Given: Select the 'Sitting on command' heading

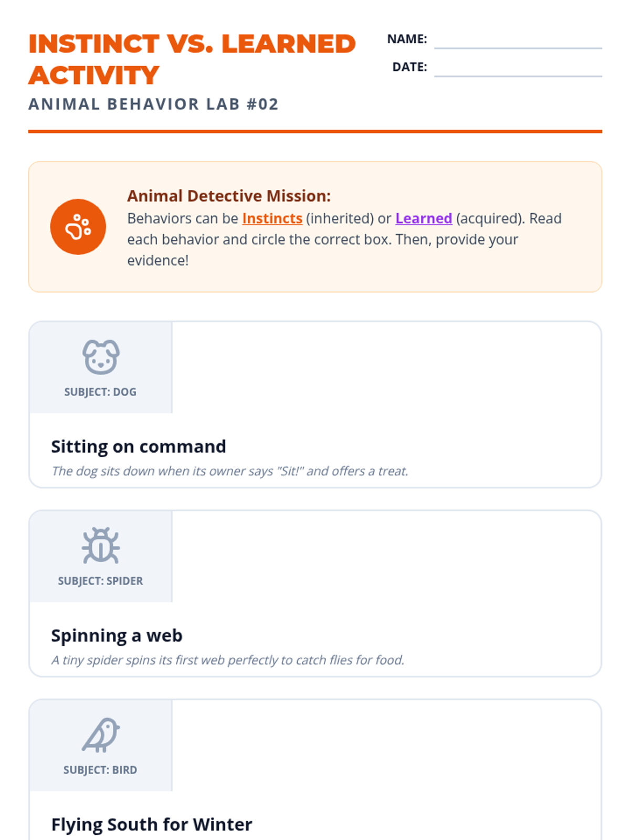Looking at the screenshot, I should 139,447.
